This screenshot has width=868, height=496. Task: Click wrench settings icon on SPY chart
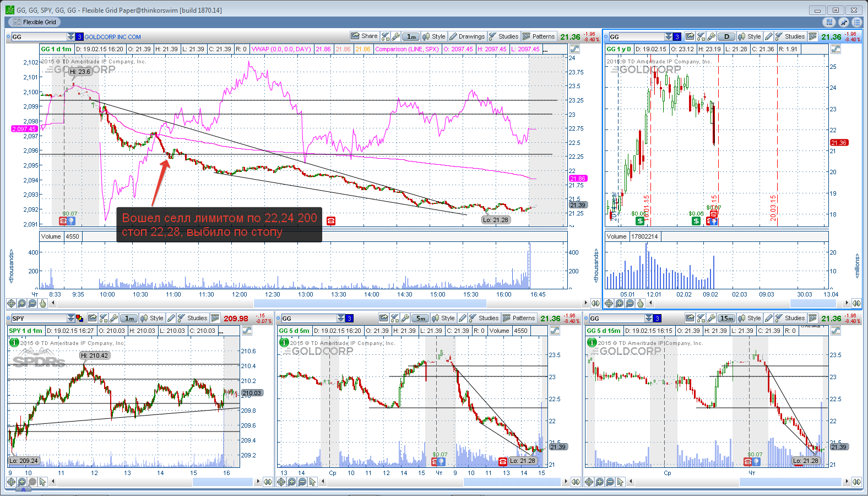pos(114,318)
